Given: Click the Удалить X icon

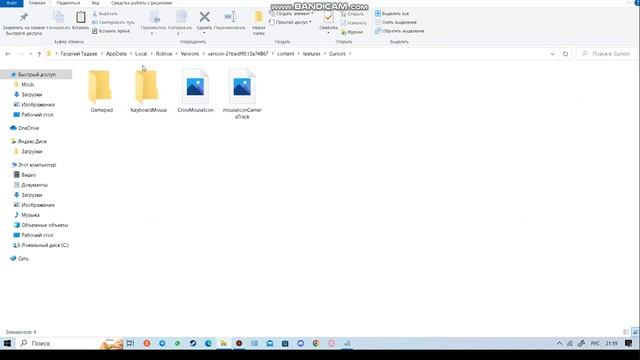Looking at the screenshot, I should point(204,17).
